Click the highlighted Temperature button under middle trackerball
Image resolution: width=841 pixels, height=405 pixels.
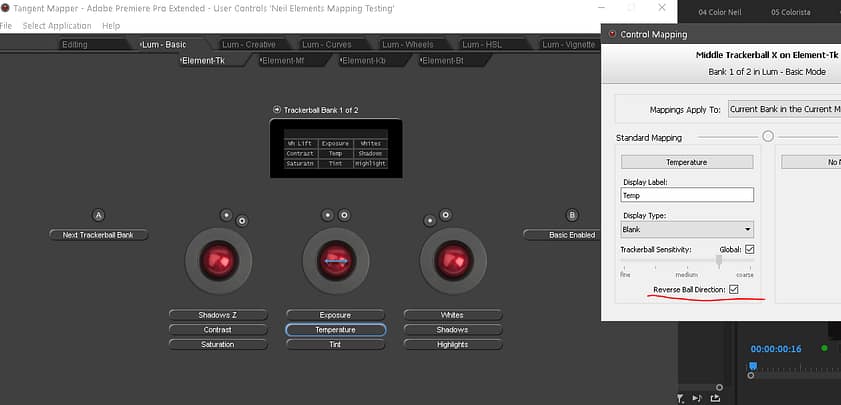pyautogui.click(x=335, y=329)
